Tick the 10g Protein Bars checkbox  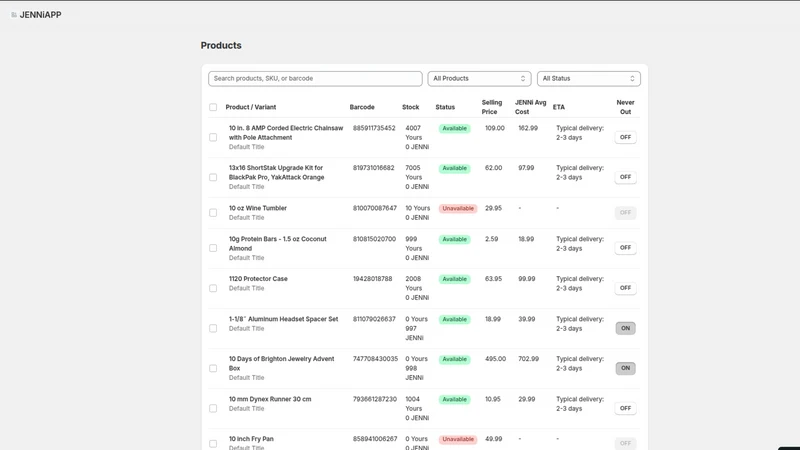pos(213,248)
